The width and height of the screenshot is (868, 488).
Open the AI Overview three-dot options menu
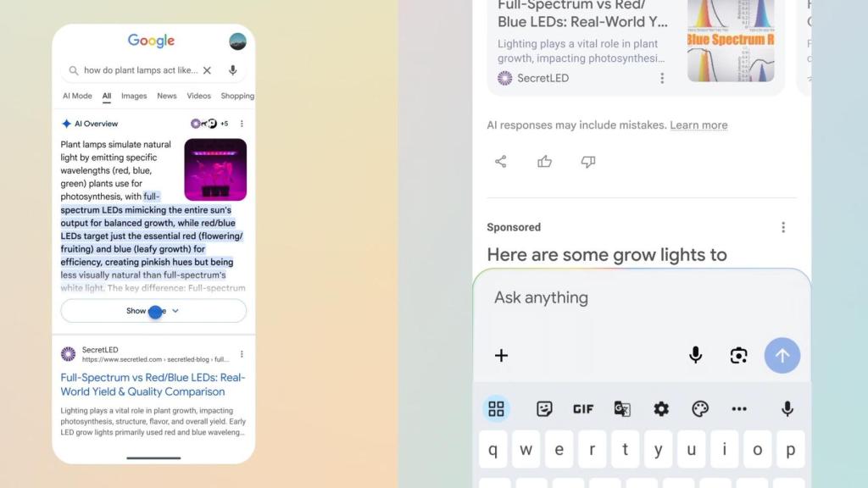click(242, 124)
